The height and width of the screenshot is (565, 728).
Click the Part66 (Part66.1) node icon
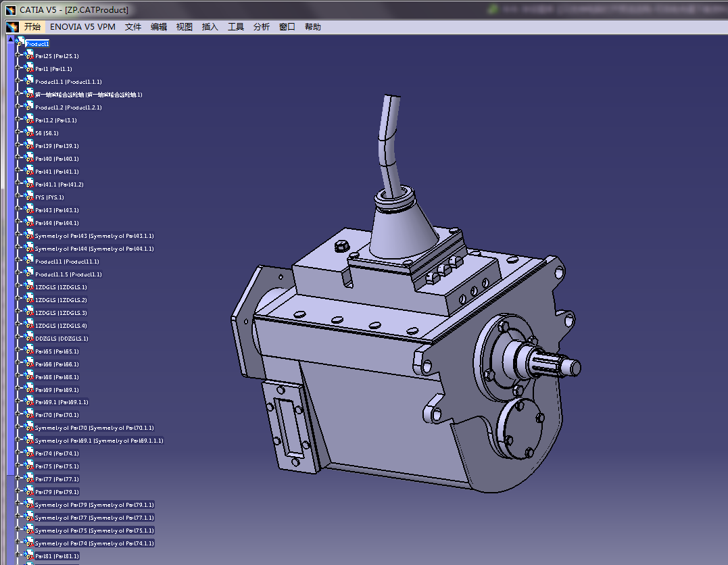coord(29,364)
